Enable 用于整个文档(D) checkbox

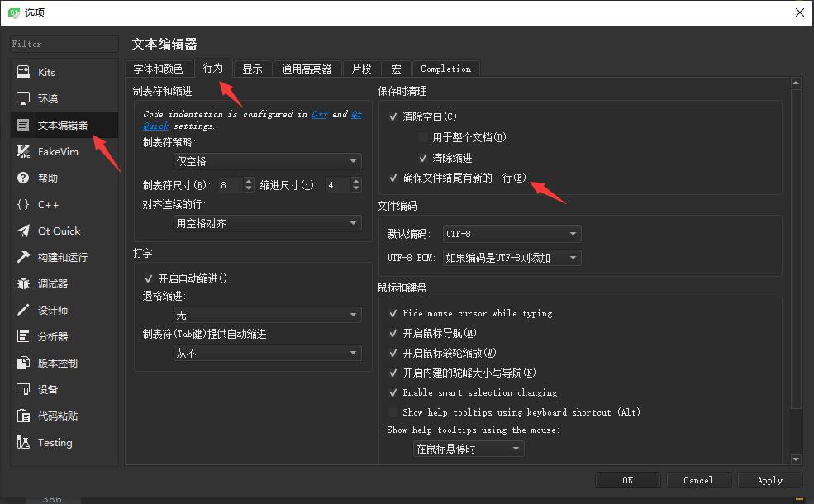pos(423,137)
